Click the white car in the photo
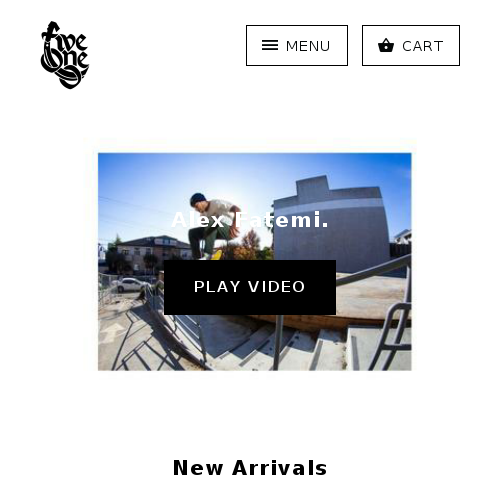Screen dimensions: 500x500 [130, 285]
